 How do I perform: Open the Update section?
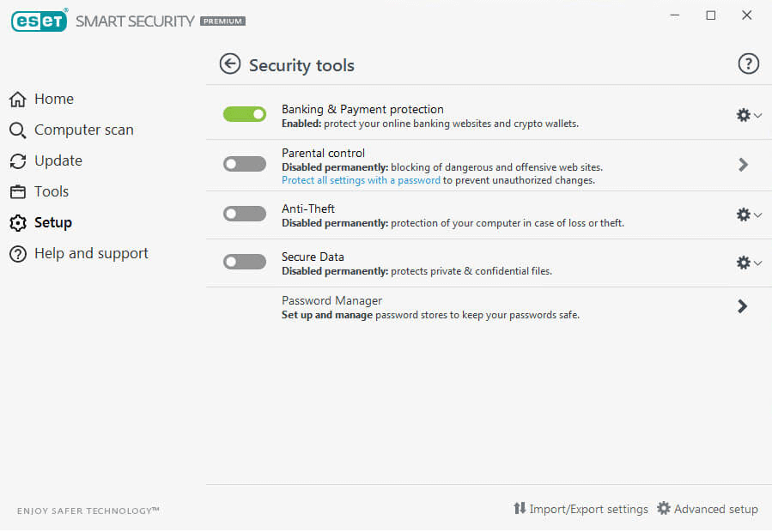tap(58, 160)
